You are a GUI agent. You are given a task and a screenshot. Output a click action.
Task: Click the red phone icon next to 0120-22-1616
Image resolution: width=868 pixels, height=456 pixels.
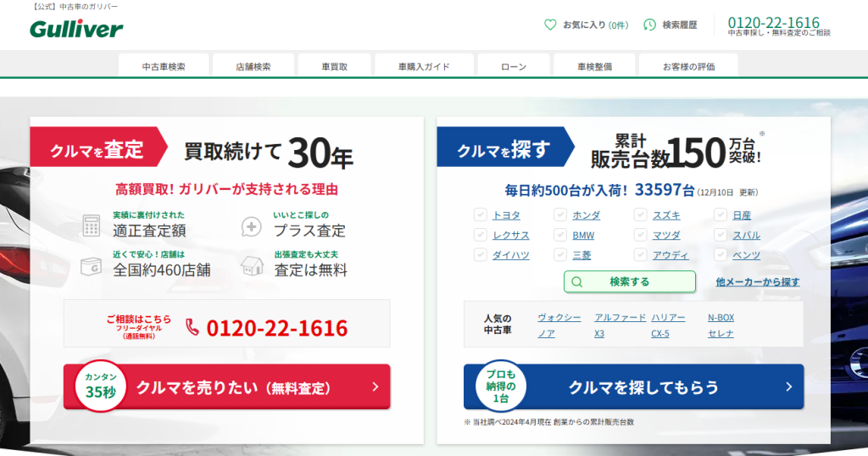[192, 327]
